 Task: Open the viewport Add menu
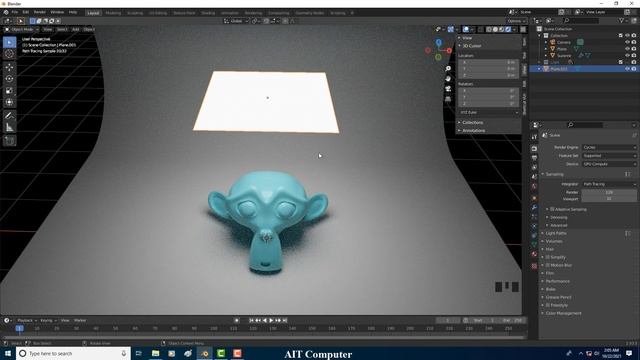click(76, 29)
